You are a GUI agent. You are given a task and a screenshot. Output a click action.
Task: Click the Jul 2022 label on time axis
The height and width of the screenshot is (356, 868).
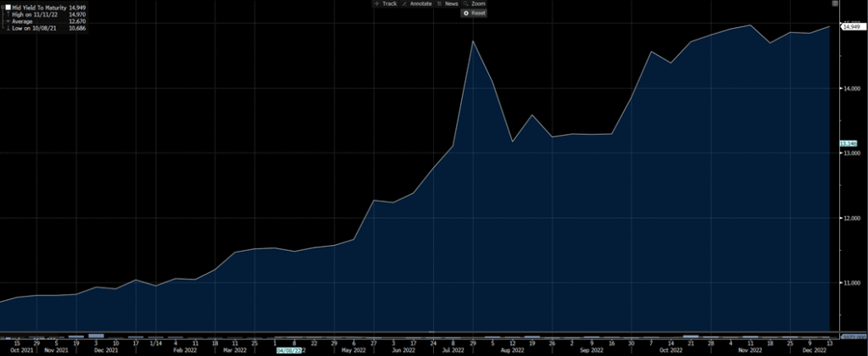point(453,348)
